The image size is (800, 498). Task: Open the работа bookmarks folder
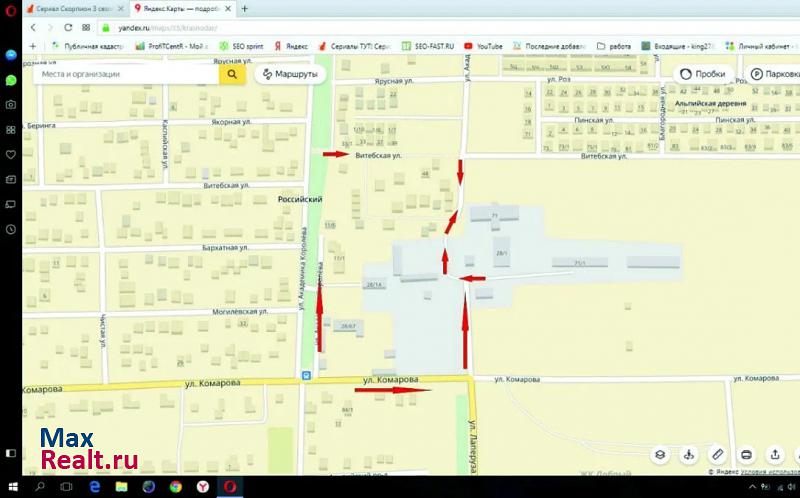click(x=613, y=46)
